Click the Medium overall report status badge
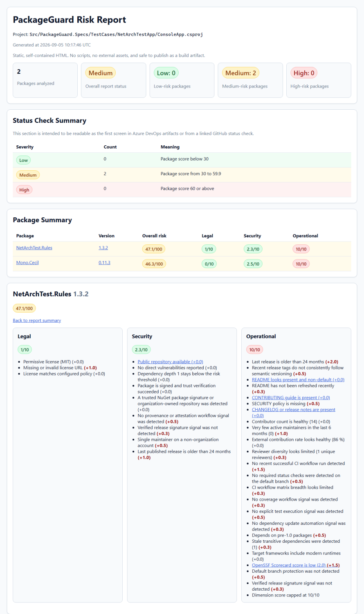Screen dimensions: 364x614 coord(101,73)
